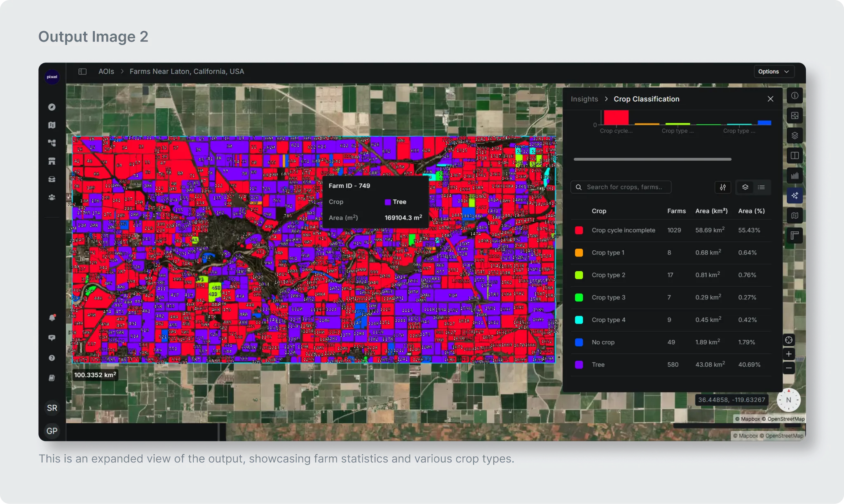844x504 pixels.
Task: Open the filter settings sliders button
Action: (x=722, y=187)
